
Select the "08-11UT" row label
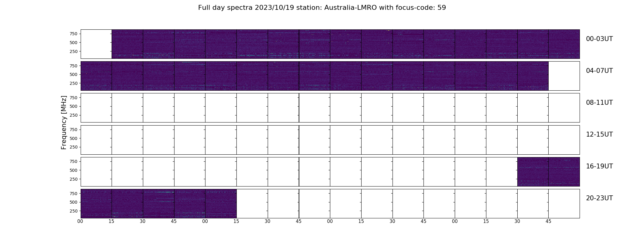coord(599,103)
